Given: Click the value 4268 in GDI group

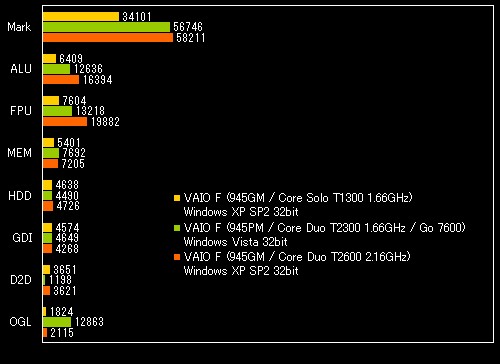Looking at the screenshot, I should pyautogui.click(x=67, y=249).
